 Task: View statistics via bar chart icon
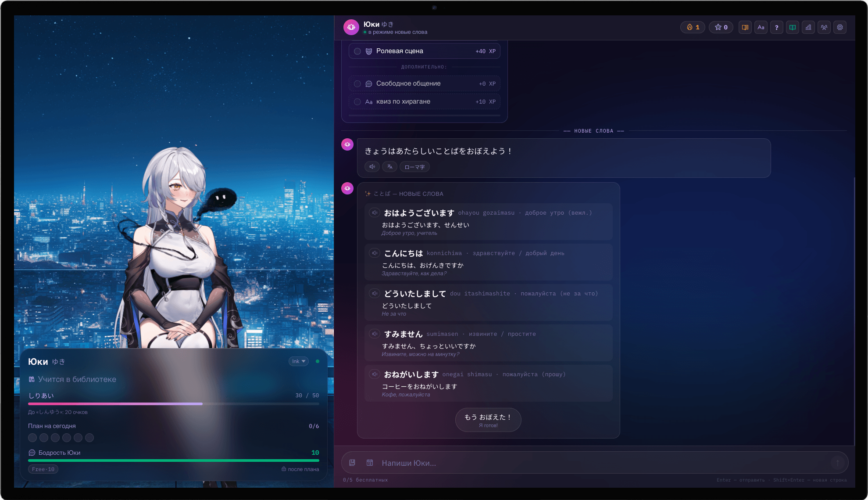[x=808, y=27]
